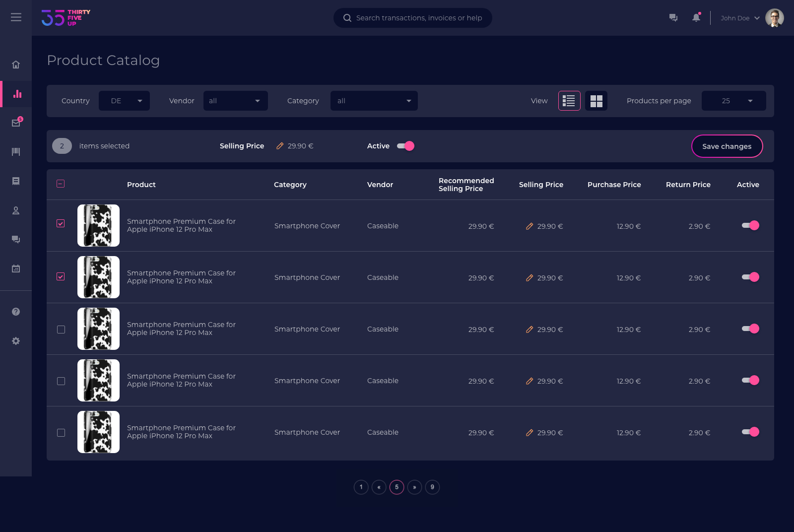The width and height of the screenshot is (794, 532).
Task: Open the chat sidebar icon
Action: coord(16,240)
